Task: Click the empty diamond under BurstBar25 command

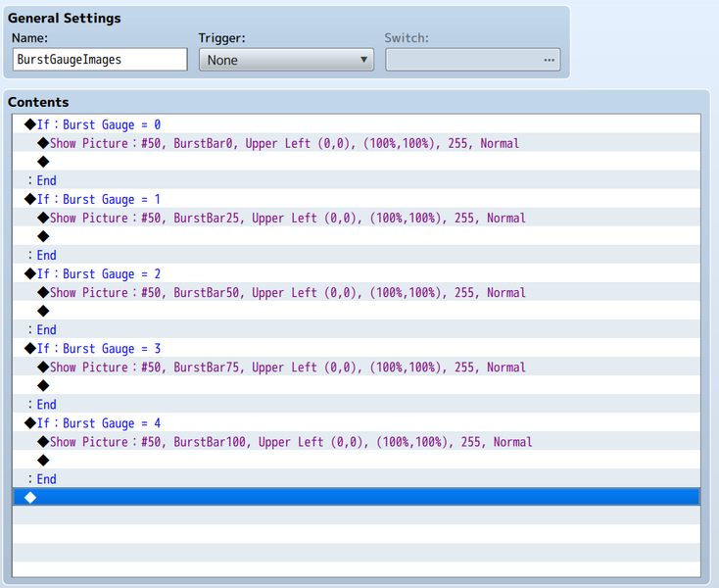Action: (x=43, y=236)
